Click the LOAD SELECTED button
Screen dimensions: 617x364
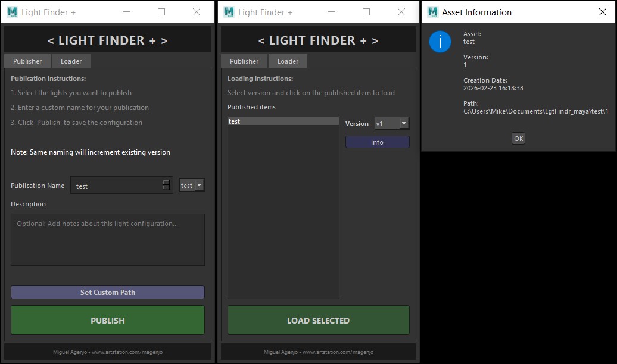[x=318, y=320]
